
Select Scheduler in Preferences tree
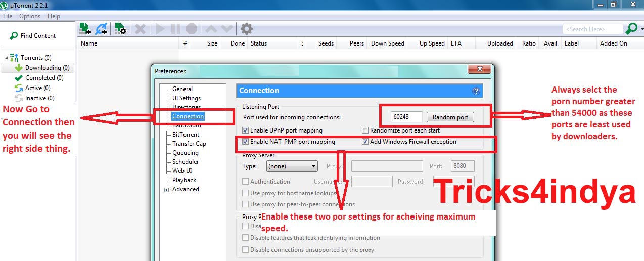[x=186, y=162]
